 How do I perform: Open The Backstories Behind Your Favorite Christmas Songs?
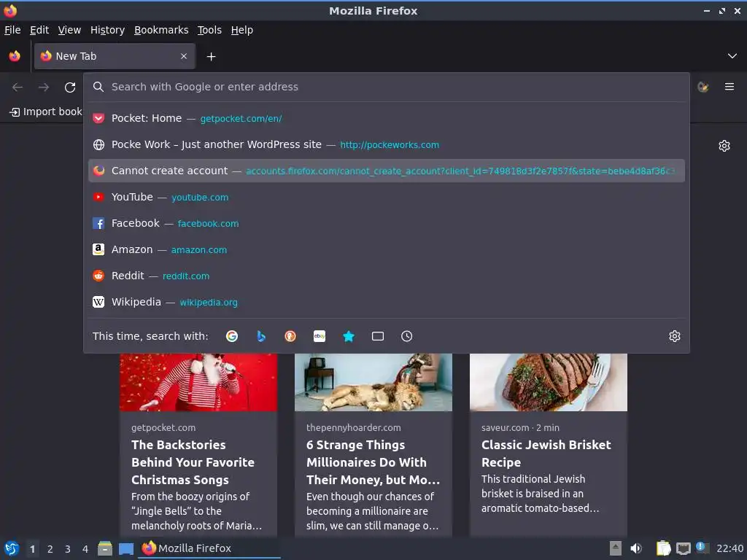[x=193, y=462]
